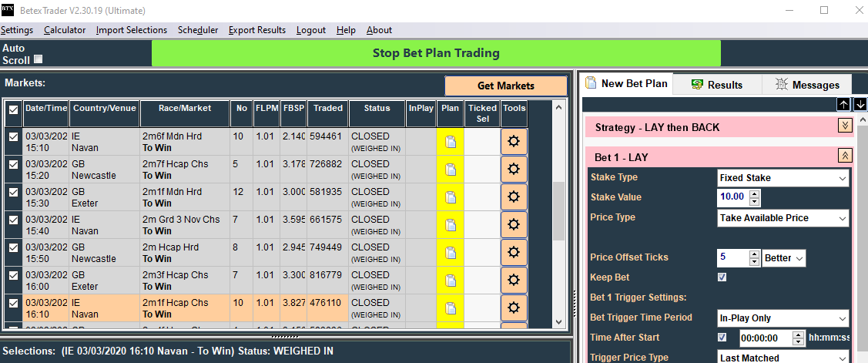Click the up arrow above bet plan panel
Screen dimensions: 868x363
coord(844,104)
